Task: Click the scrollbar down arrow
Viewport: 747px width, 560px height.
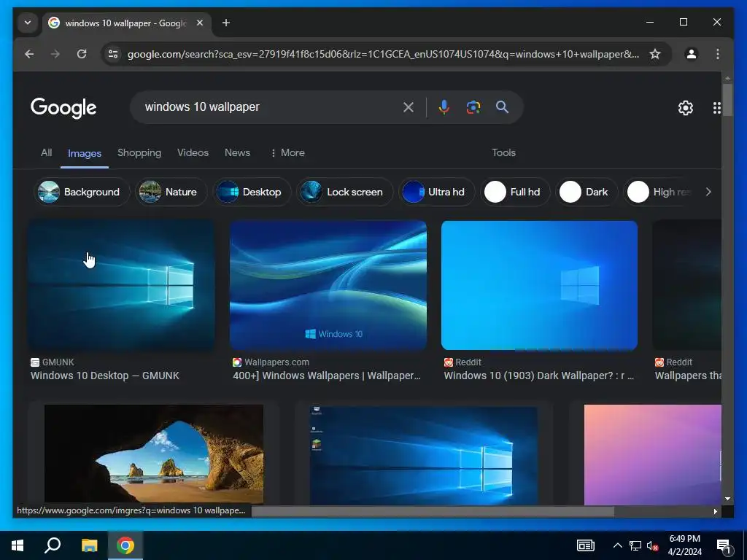Action: [727, 499]
